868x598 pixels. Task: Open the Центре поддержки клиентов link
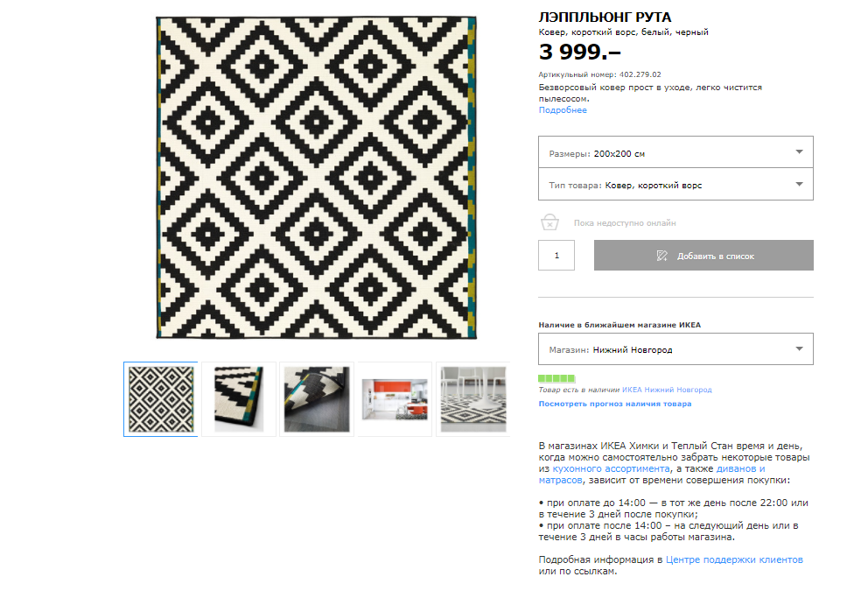734,559
